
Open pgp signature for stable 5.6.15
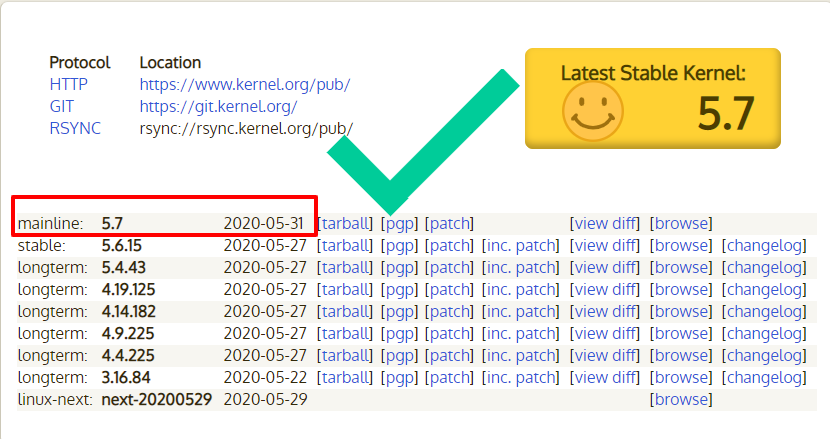(400, 246)
